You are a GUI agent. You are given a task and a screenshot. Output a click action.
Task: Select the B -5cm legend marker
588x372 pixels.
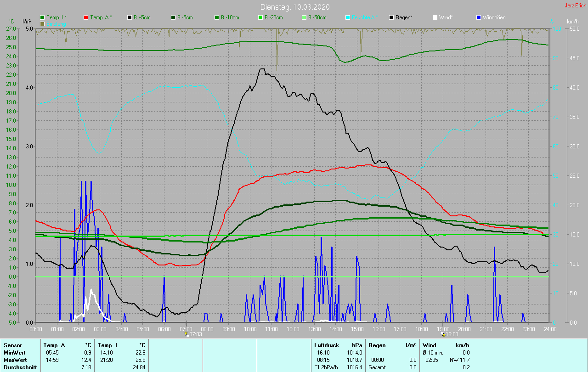point(173,17)
